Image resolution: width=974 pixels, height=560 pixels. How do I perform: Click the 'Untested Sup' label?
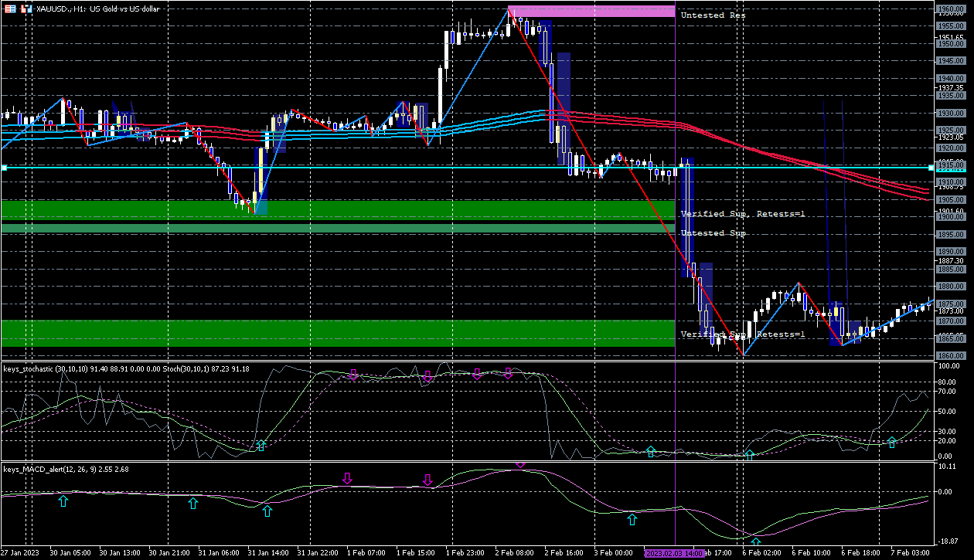coord(713,232)
